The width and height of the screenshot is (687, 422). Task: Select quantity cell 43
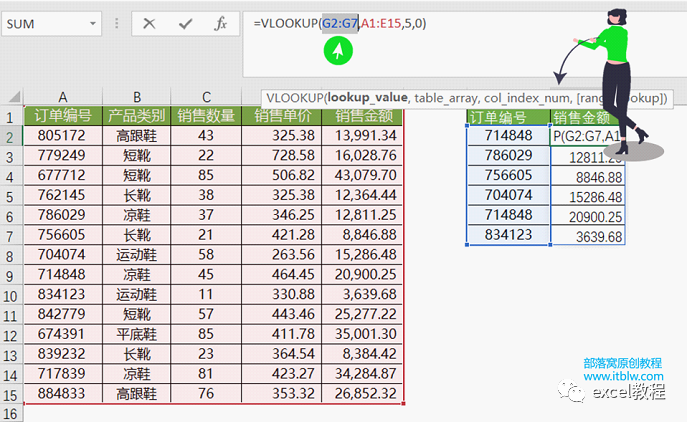click(206, 135)
